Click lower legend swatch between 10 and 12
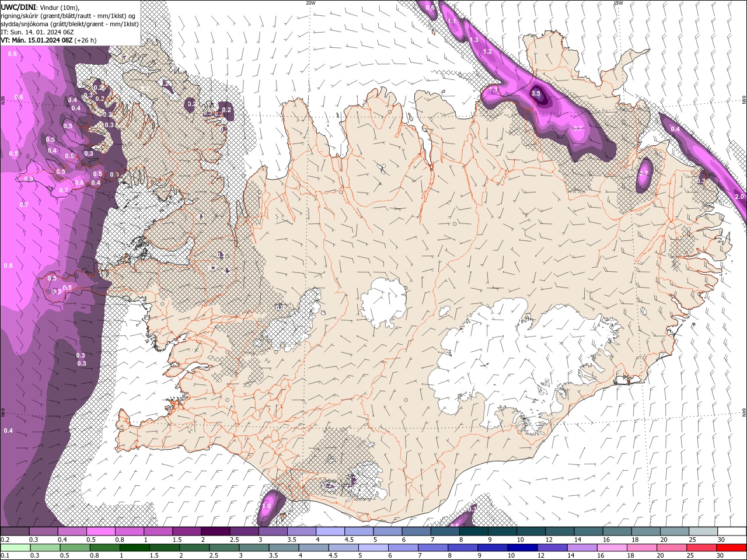The width and height of the screenshot is (747, 560). pyautogui.click(x=522, y=548)
